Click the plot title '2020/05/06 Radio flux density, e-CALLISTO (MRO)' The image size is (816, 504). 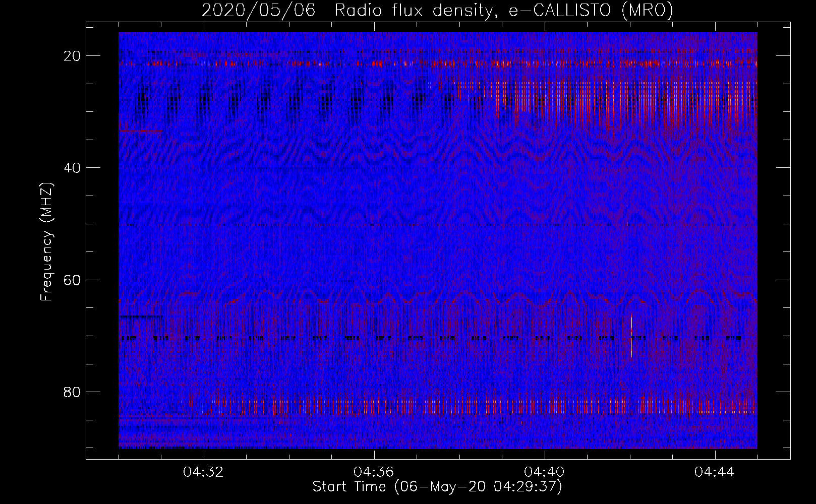(437, 10)
